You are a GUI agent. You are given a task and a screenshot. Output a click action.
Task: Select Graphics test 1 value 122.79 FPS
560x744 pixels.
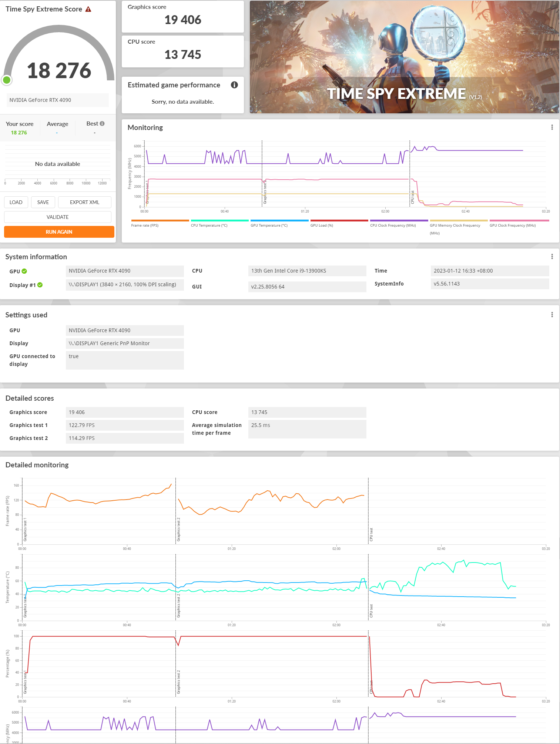125,425
